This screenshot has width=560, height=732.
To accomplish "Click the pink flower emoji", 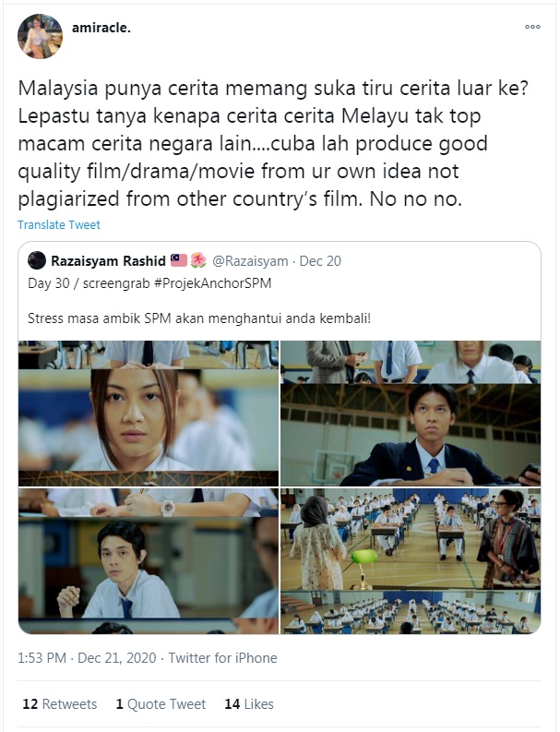I will coord(198,260).
